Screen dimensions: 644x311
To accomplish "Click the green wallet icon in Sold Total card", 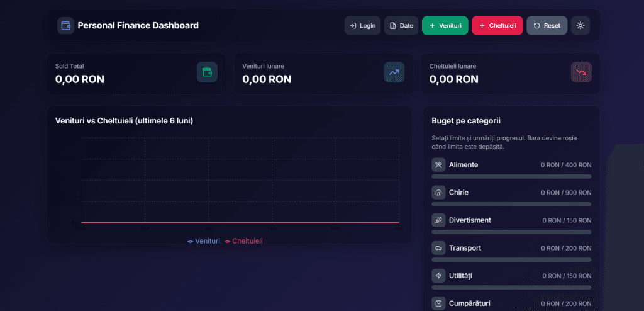I will tap(207, 72).
